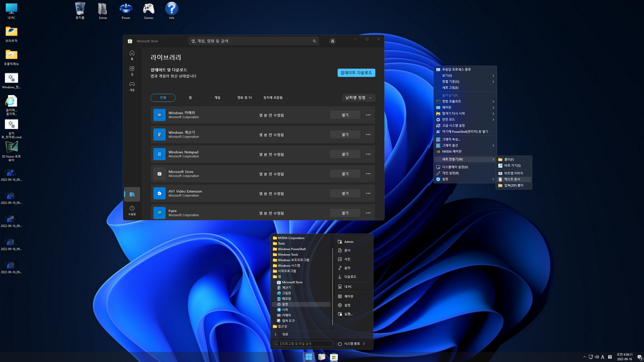Choose 텍스트 문서 from new submenu

pyautogui.click(x=514, y=179)
